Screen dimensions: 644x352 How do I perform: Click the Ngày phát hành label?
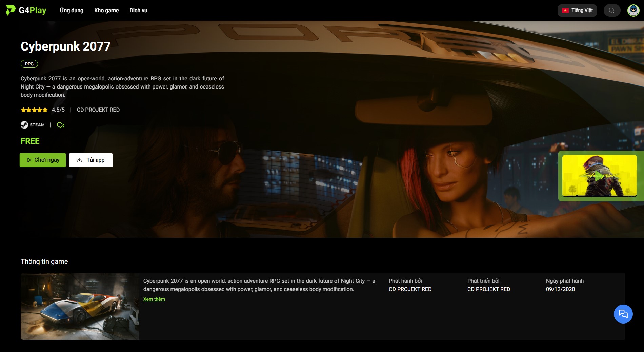(x=565, y=281)
